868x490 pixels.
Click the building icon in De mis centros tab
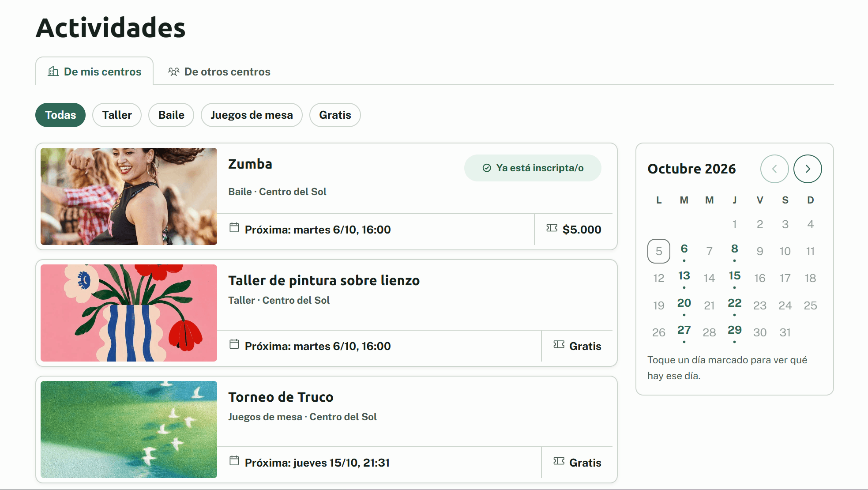53,72
